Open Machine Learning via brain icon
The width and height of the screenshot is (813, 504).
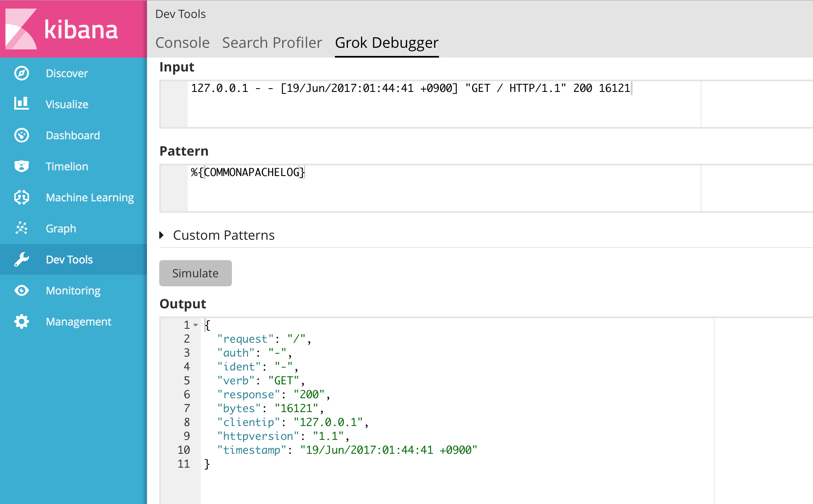[22, 197]
